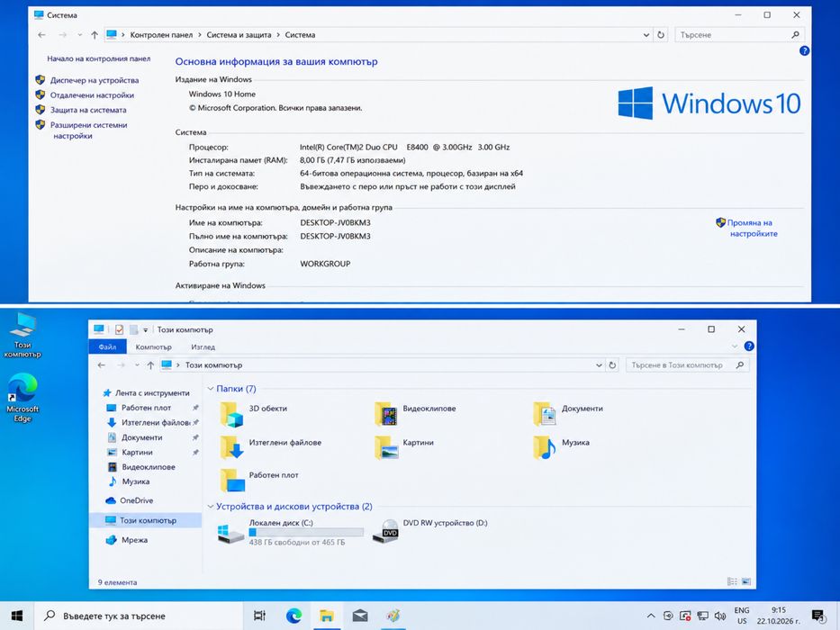The height and width of the screenshot is (630, 840).
Task: Select DVD RW устройство (D:)
Action: click(431, 530)
